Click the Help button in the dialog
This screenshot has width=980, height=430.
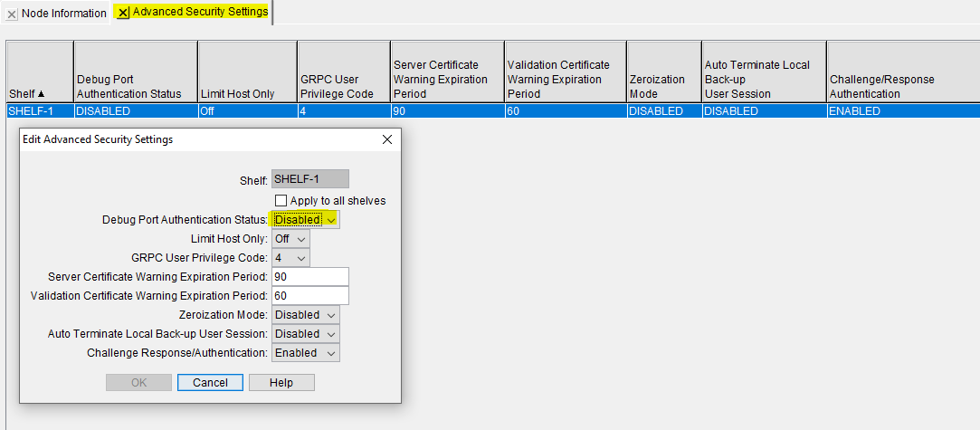point(281,383)
